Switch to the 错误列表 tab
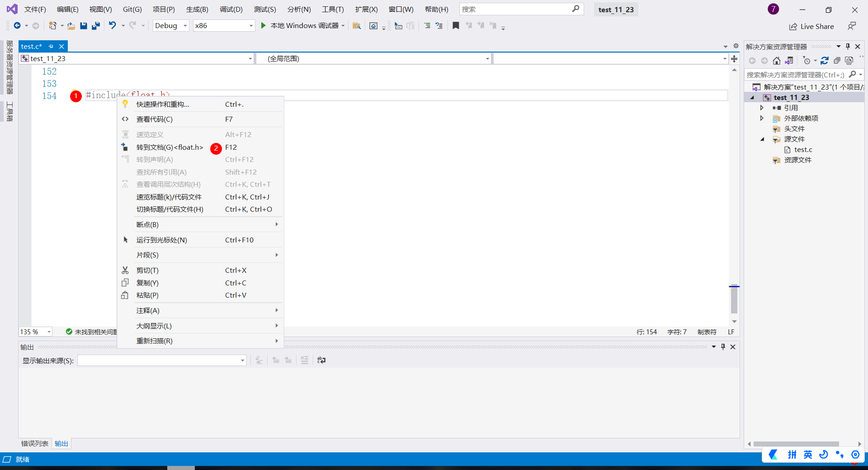This screenshot has width=868, height=470. pyautogui.click(x=35, y=444)
